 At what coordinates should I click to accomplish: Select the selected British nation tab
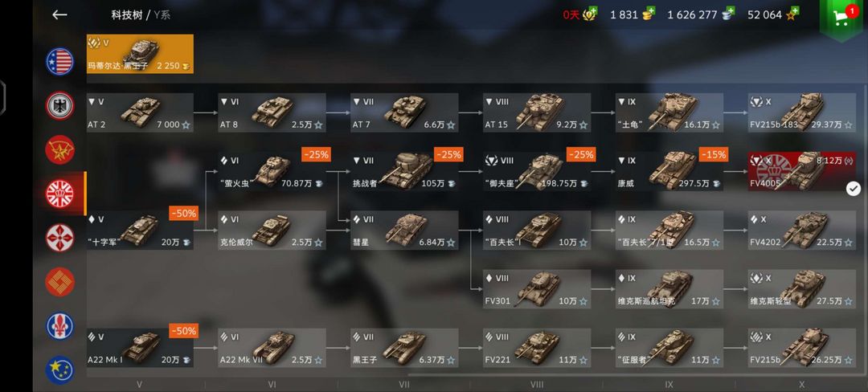pos(59,194)
